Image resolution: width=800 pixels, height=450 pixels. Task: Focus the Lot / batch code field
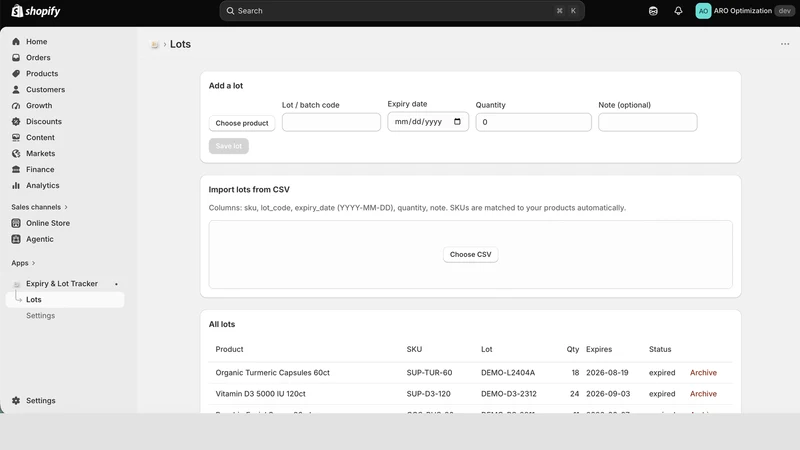(331, 122)
